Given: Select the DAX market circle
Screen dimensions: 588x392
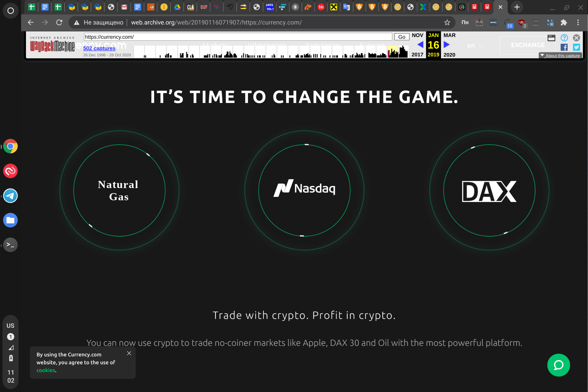Looking at the screenshot, I should pos(489,190).
